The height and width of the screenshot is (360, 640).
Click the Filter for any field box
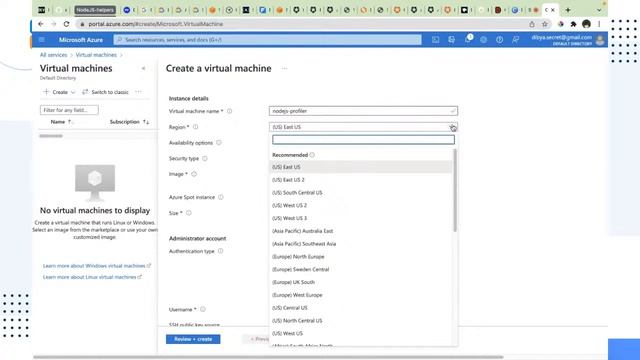pyautogui.click(x=69, y=110)
